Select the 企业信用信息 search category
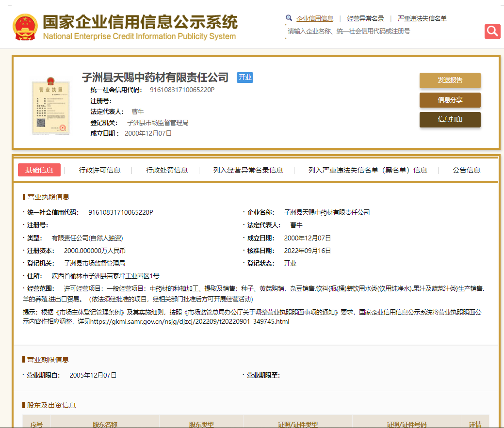504x428 pixels. (315, 18)
